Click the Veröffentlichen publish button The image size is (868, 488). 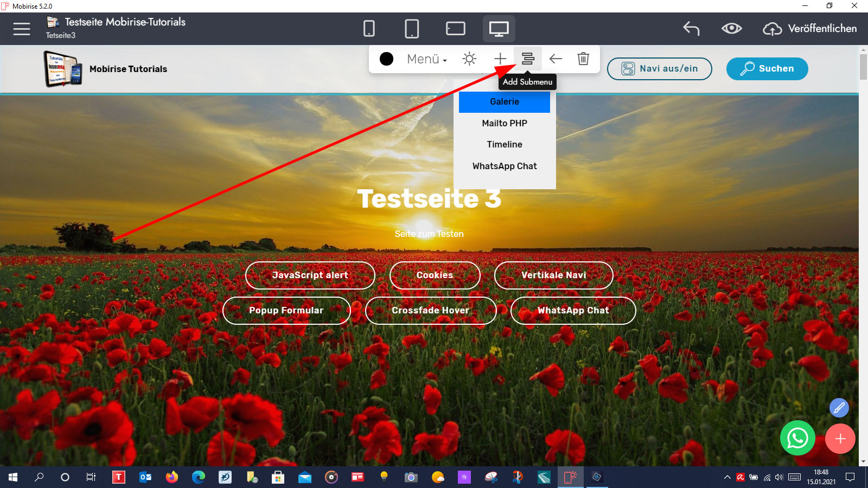pyautogui.click(x=810, y=29)
